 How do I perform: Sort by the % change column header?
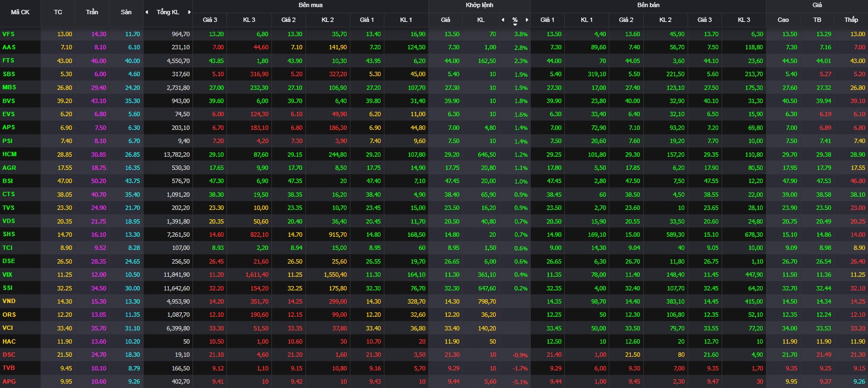515,20
